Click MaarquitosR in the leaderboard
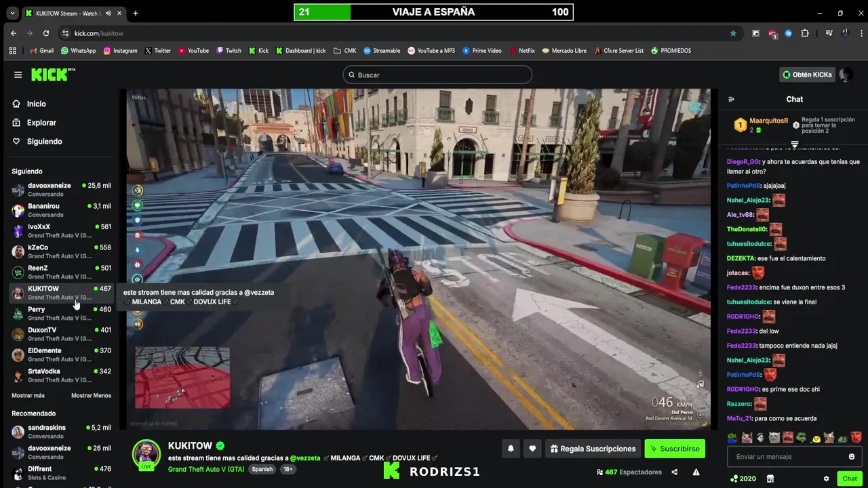This screenshot has height=488, width=868. [x=768, y=121]
